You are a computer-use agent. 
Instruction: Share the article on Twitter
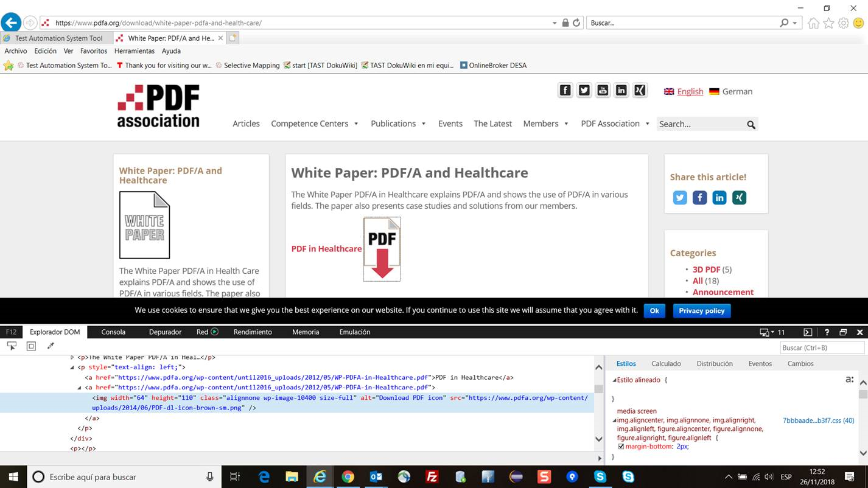(x=680, y=197)
